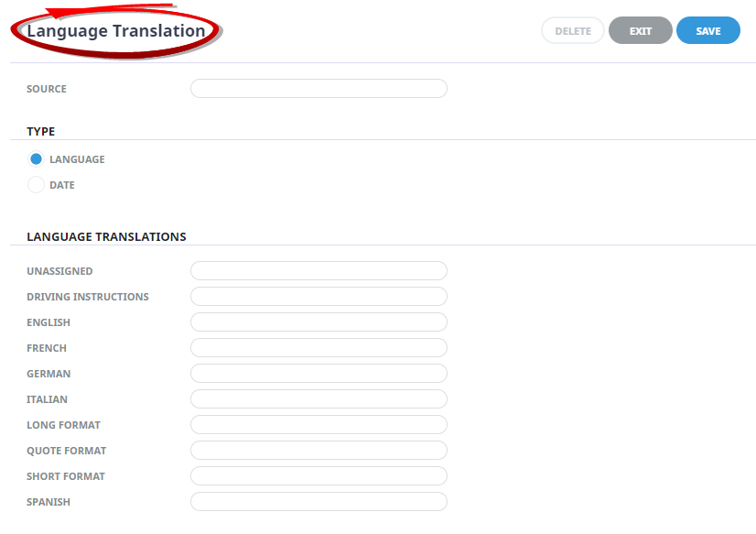Click the French translation field
This screenshot has width=756, height=534.
(319, 347)
